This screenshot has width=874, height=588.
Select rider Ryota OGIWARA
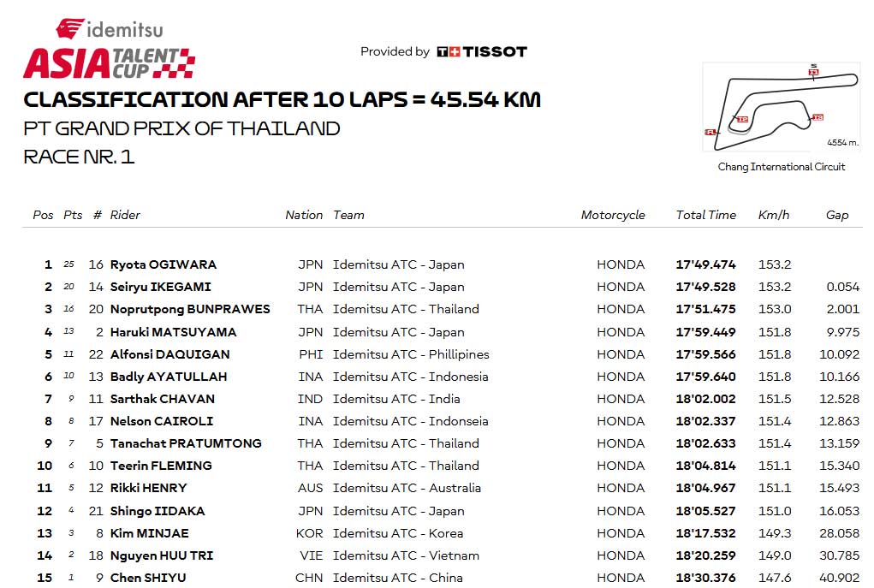click(x=164, y=264)
